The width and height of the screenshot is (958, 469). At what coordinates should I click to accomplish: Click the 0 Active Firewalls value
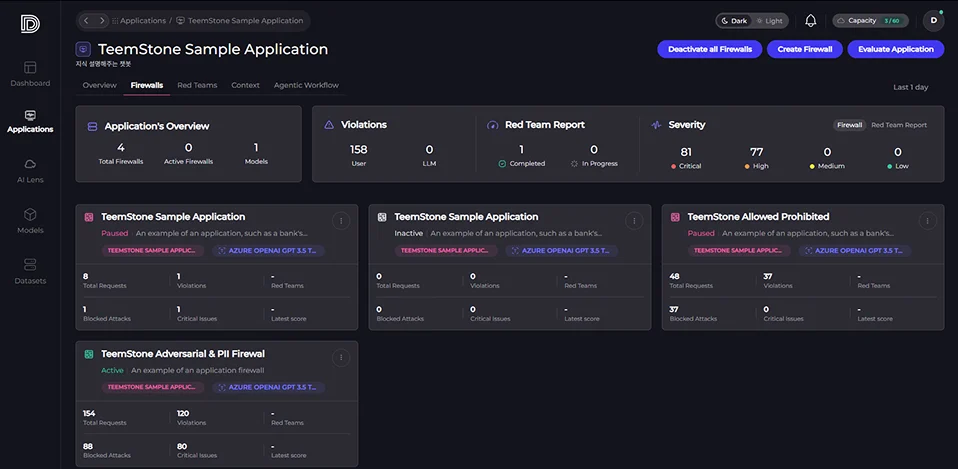coord(188,148)
